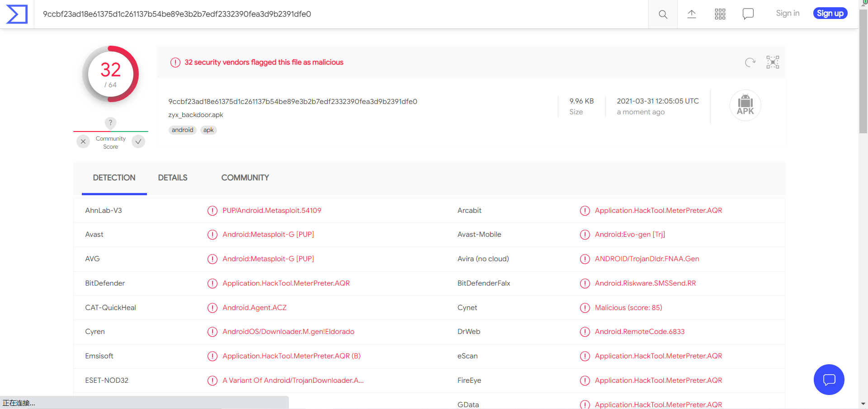The image size is (868, 409).
Task: Click the alert icon in the DrWeb row
Action: (585, 332)
